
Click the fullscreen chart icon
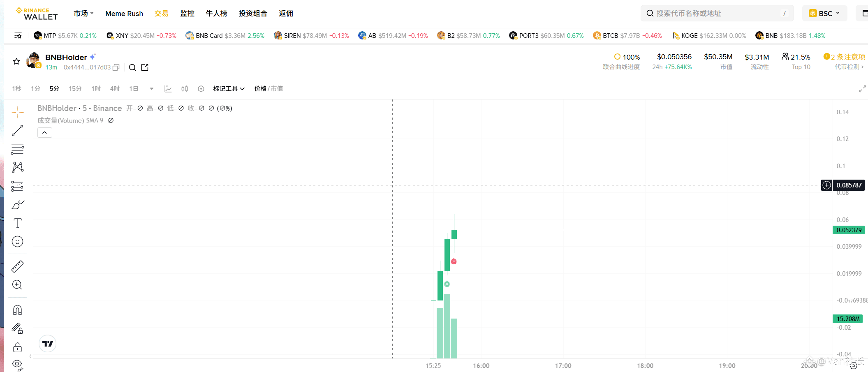click(862, 89)
